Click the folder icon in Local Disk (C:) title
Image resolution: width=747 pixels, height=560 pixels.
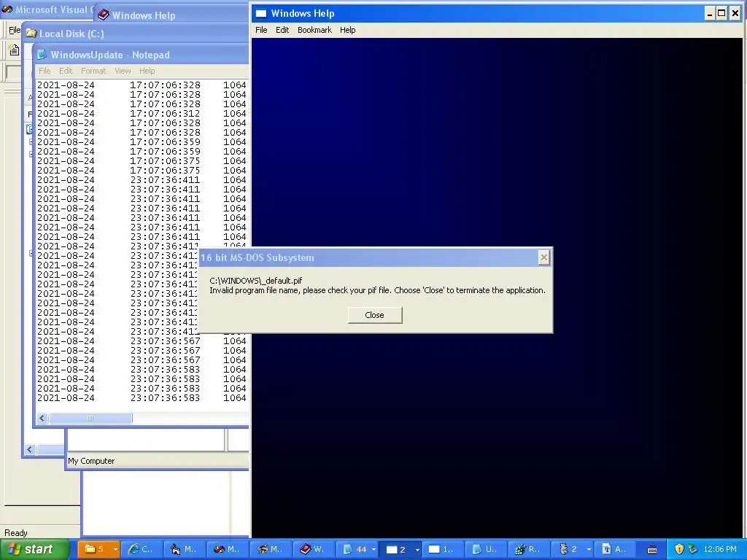[31, 33]
